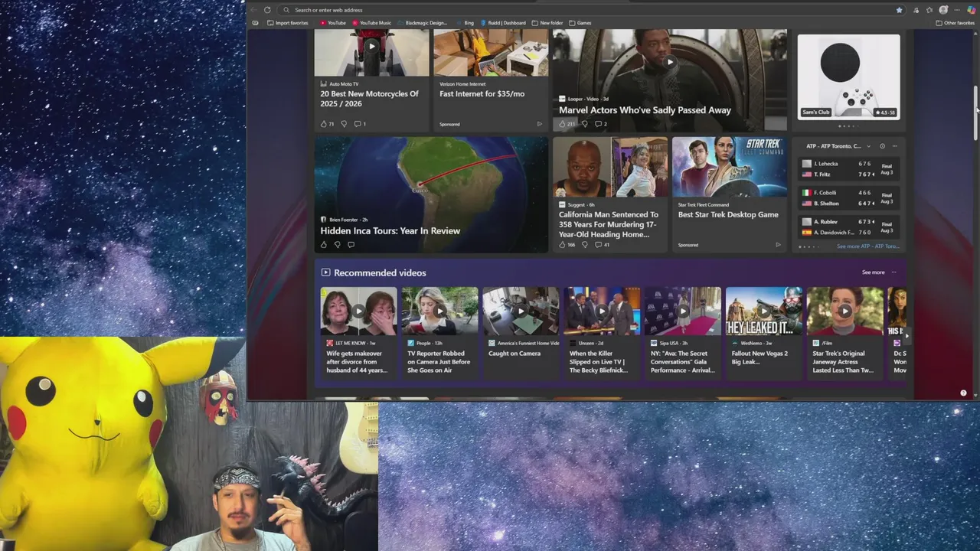Open the Fast Internet for $35/mo ad
Screen dimensions: 980x551
point(482,94)
